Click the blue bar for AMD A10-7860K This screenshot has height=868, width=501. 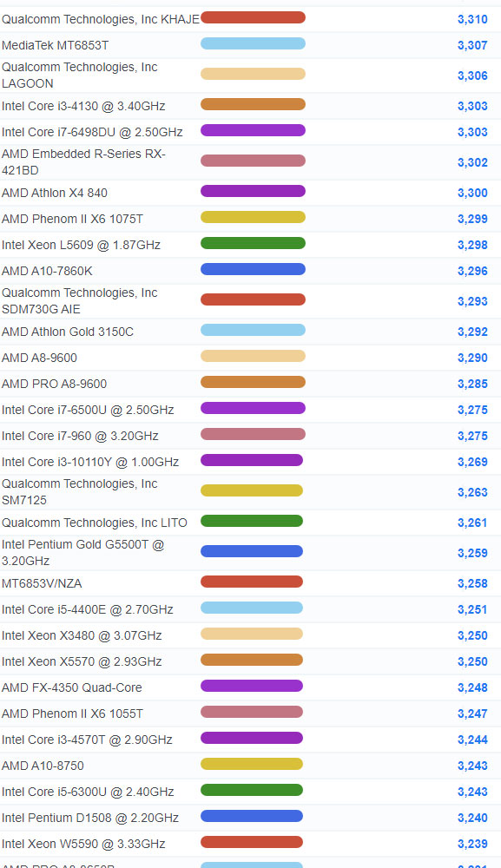[253, 269]
